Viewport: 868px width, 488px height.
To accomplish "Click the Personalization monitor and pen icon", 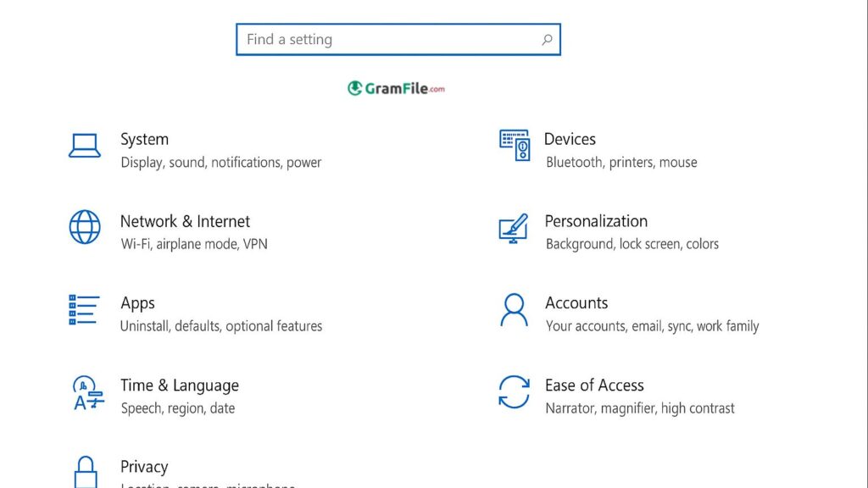I will [514, 228].
